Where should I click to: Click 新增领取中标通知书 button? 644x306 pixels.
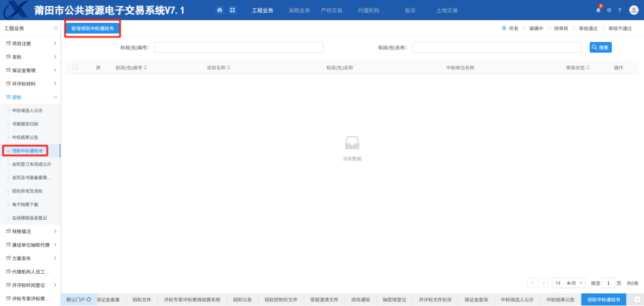(92, 29)
